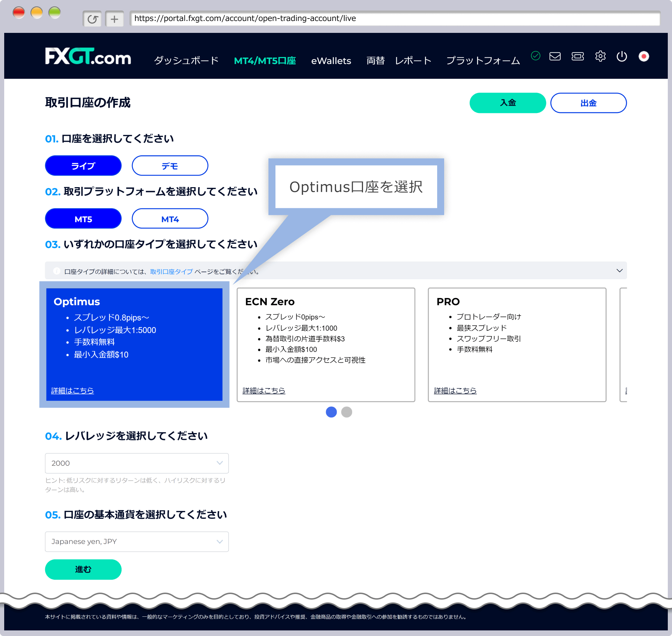Open the 取引口座タイプ link
Image resolution: width=672 pixels, height=636 pixels.
(x=171, y=271)
